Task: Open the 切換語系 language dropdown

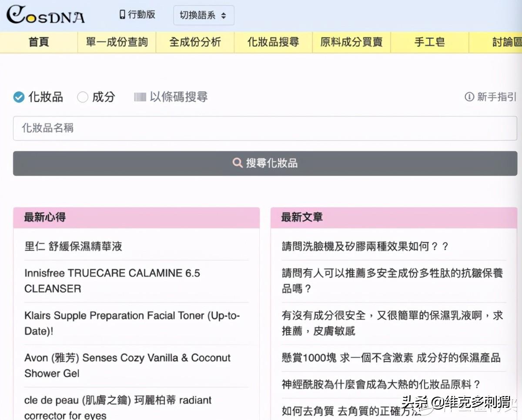Action: click(x=203, y=15)
